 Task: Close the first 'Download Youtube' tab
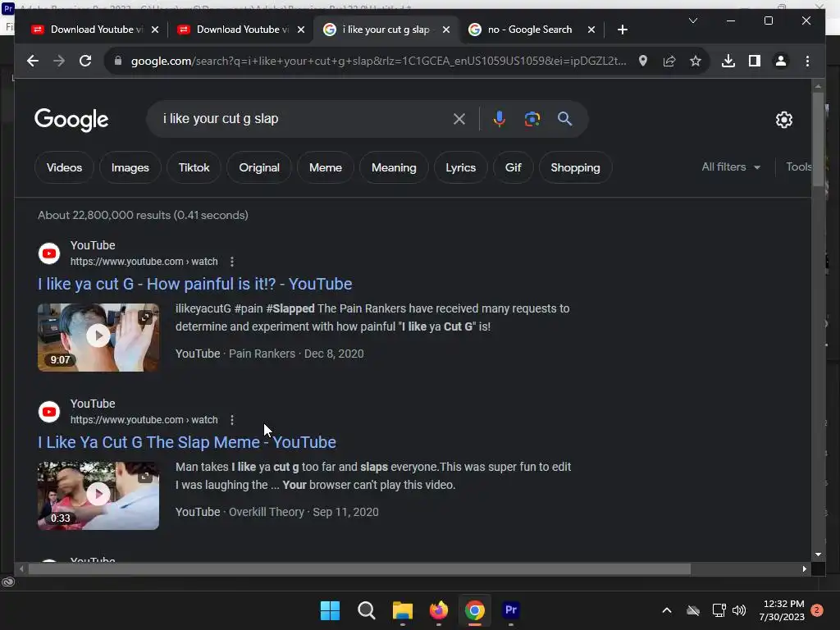tap(155, 30)
